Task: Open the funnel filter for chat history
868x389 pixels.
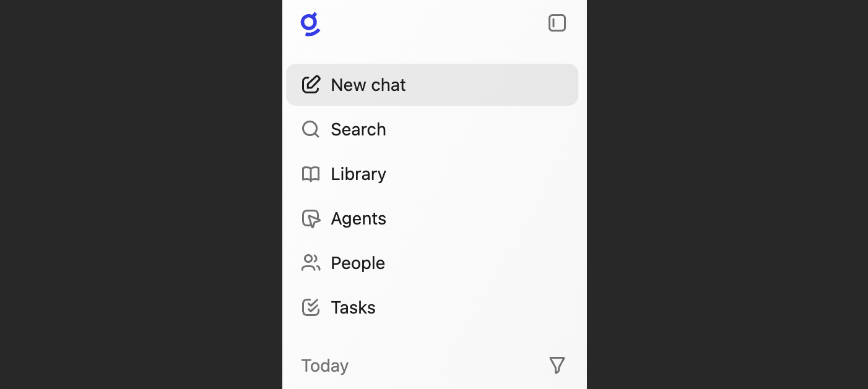Action: 557,365
